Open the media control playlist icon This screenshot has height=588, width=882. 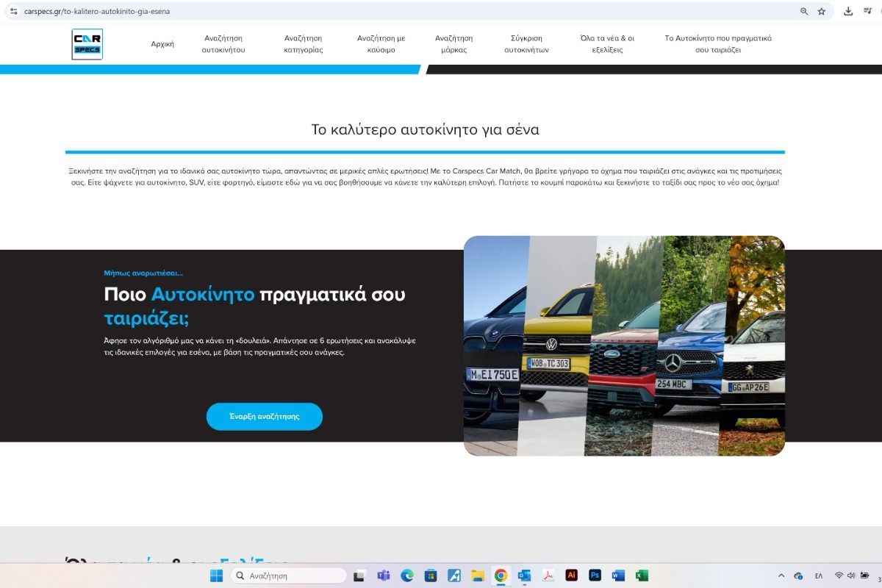click(x=867, y=12)
